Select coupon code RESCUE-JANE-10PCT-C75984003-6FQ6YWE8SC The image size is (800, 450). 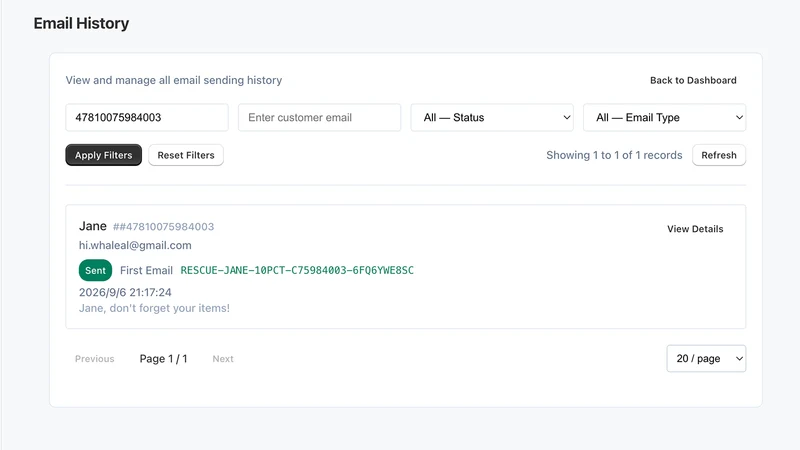[297, 270]
